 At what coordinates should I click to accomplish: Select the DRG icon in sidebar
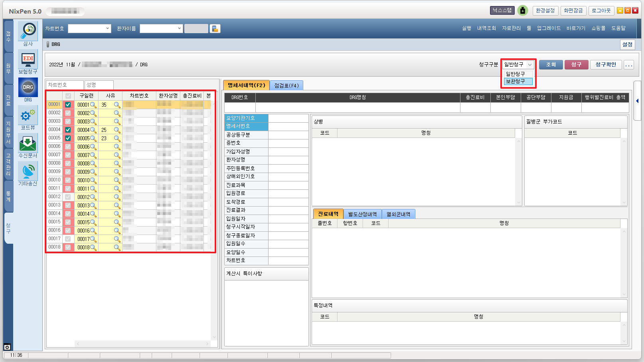point(28,87)
